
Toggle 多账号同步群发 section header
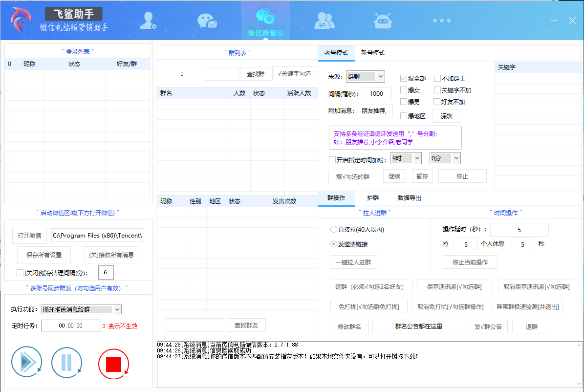click(x=78, y=288)
